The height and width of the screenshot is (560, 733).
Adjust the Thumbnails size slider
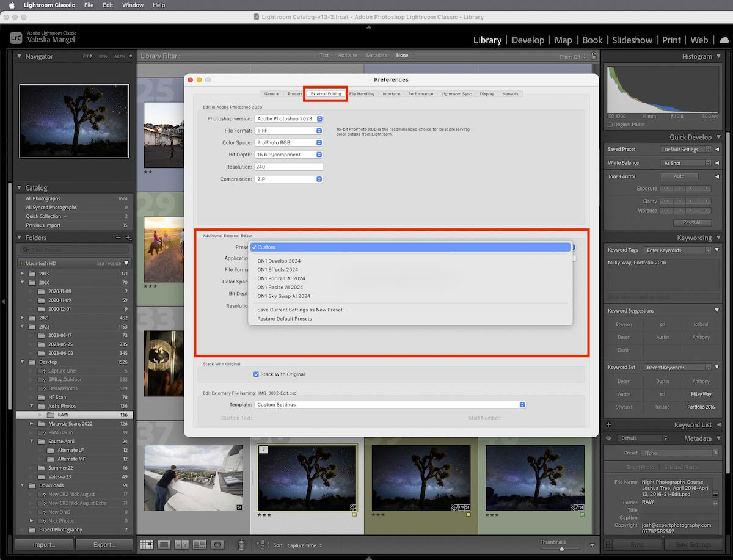[561, 549]
